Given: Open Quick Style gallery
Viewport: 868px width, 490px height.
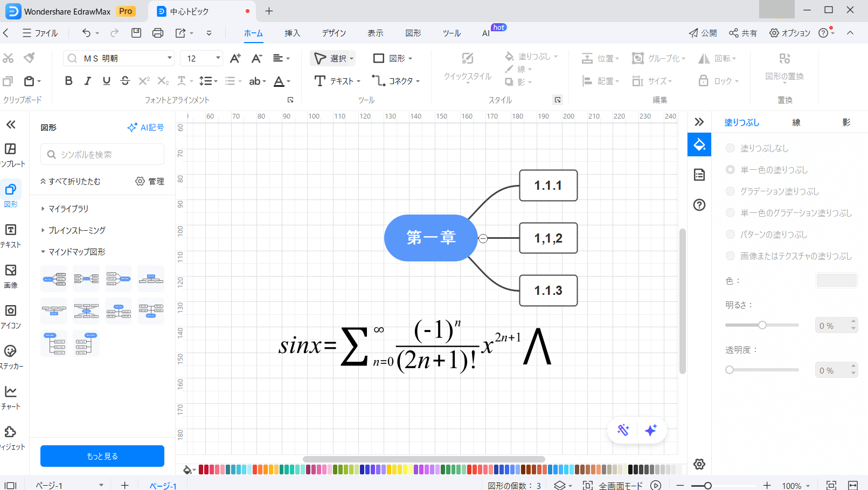Looking at the screenshot, I should (x=468, y=67).
